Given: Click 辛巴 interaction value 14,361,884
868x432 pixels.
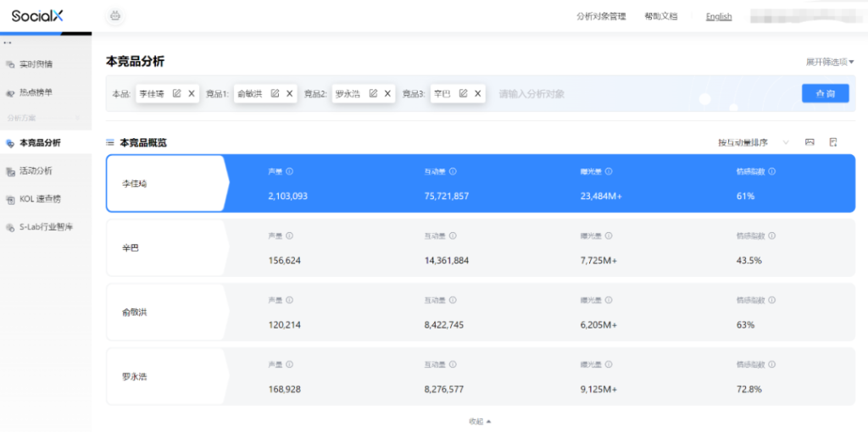Looking at the screenshot, I should click(447, 260).
